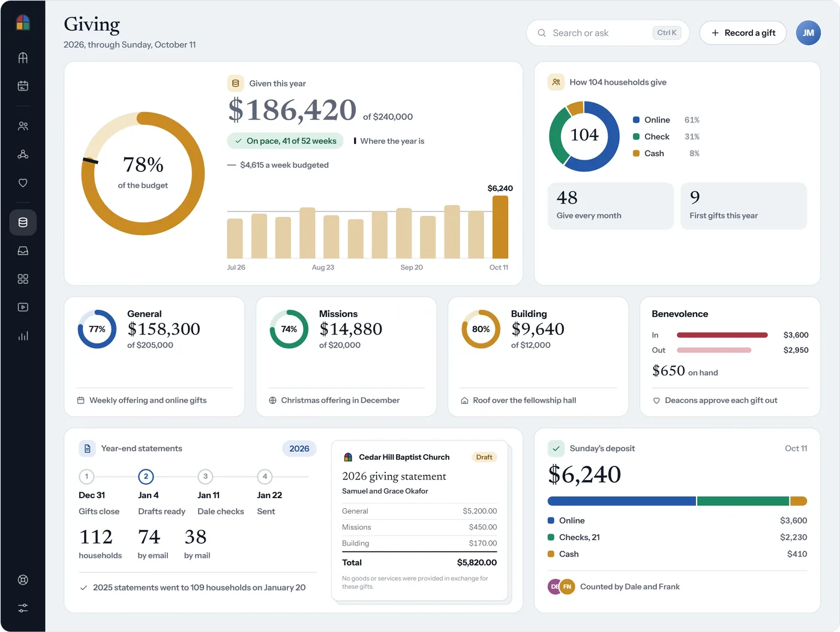Click the app logo in the sidebar
Screen dimensions: 840x632
pos(23,23)
